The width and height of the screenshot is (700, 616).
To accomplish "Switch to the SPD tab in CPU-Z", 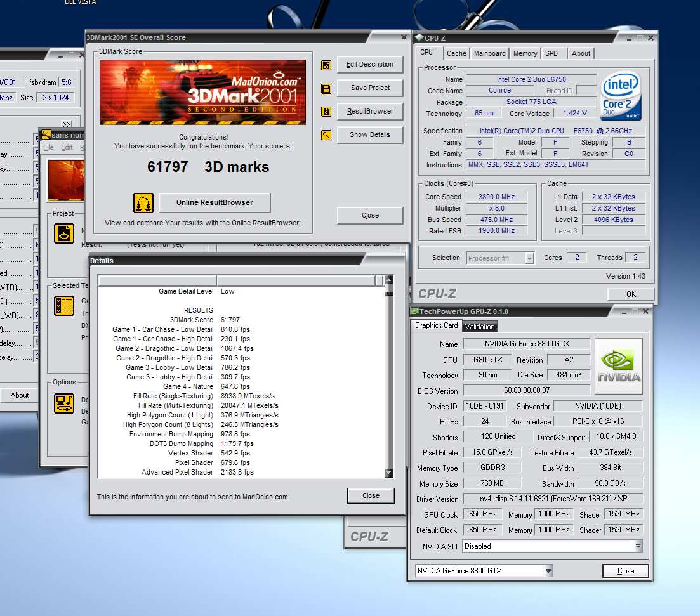I will tap(551, 53).
